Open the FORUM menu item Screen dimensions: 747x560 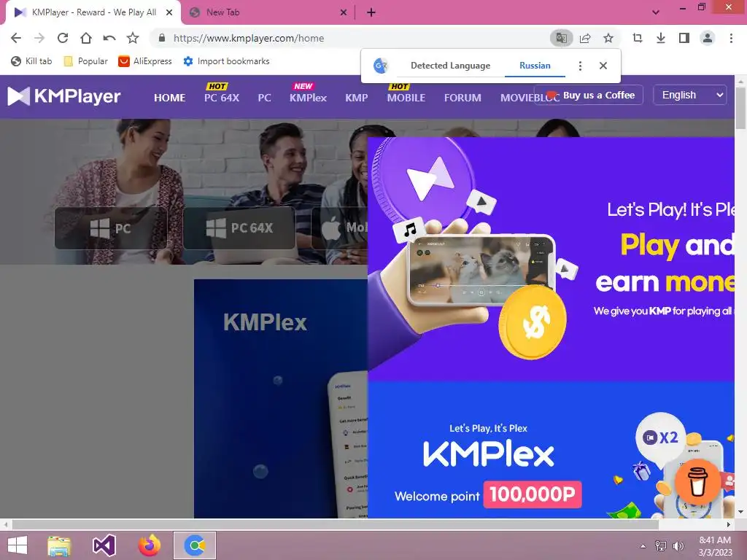pos(462,98)
